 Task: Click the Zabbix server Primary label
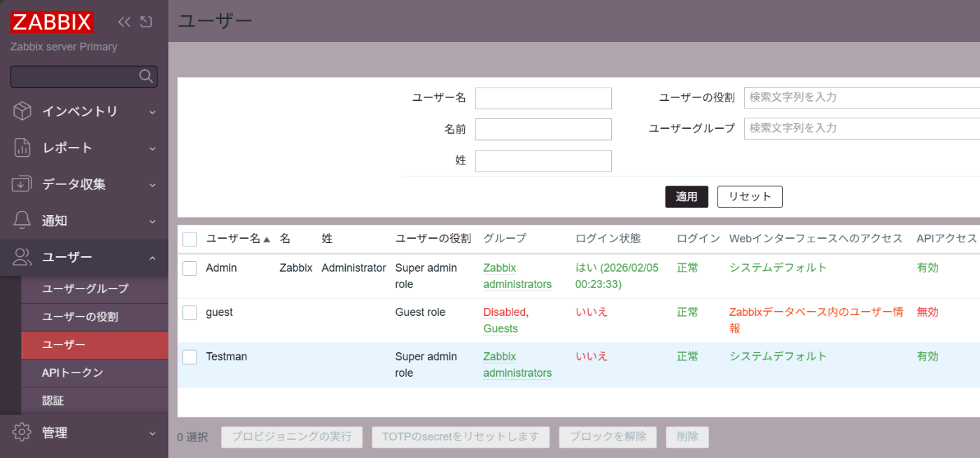coord(64,47)
